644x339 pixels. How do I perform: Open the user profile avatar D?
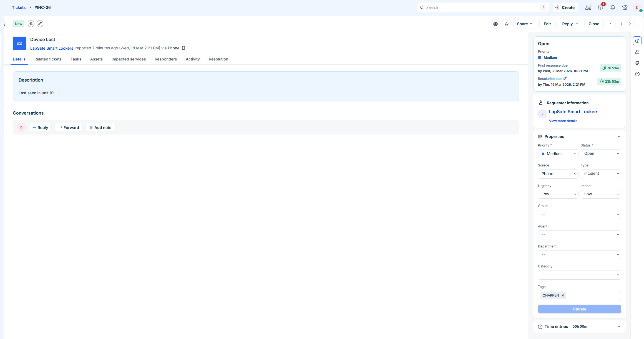click(x=637, y=7)
